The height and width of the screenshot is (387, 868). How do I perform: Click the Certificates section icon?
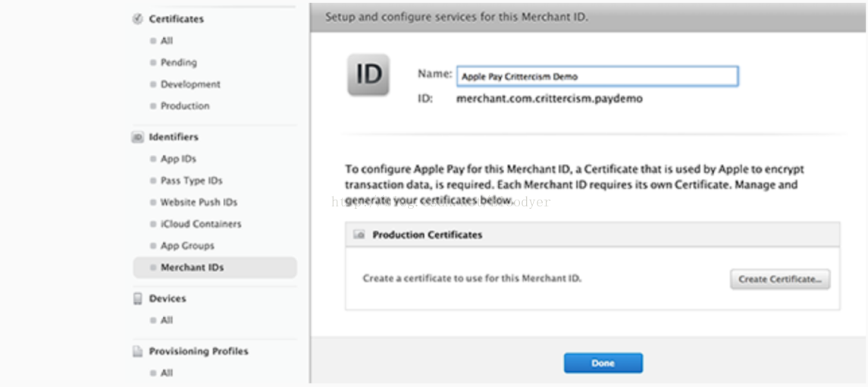(137, 19)
